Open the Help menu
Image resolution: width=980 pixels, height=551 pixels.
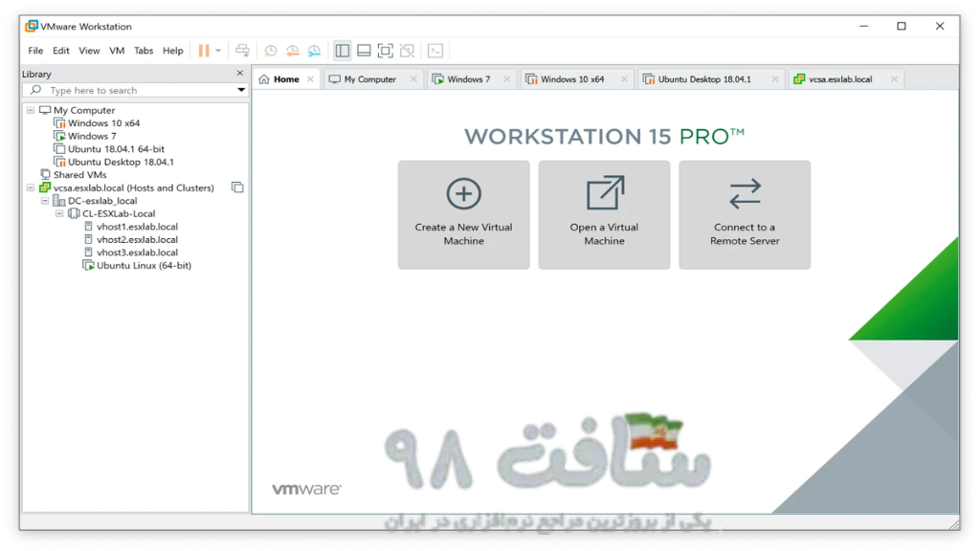[172, 51]
